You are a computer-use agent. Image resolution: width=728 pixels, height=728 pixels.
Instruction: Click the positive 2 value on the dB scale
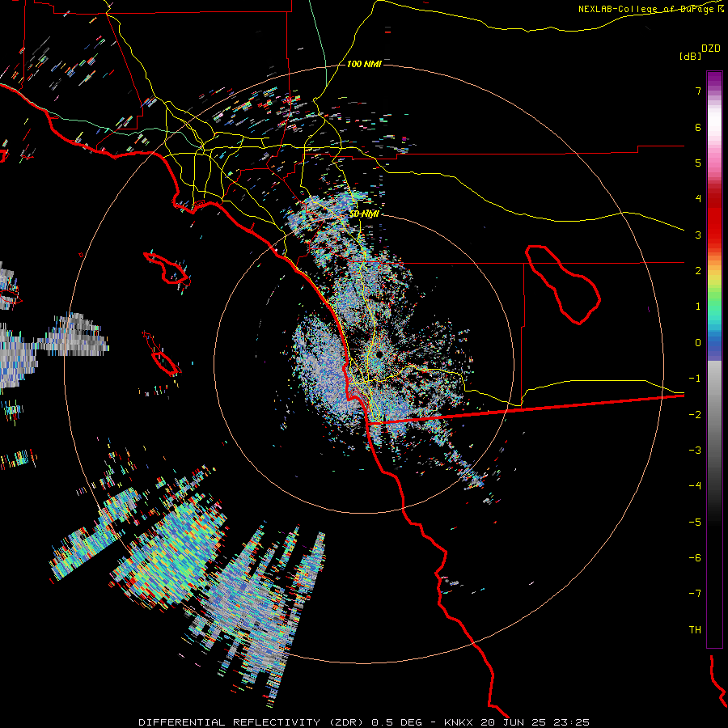click(698, 271)
